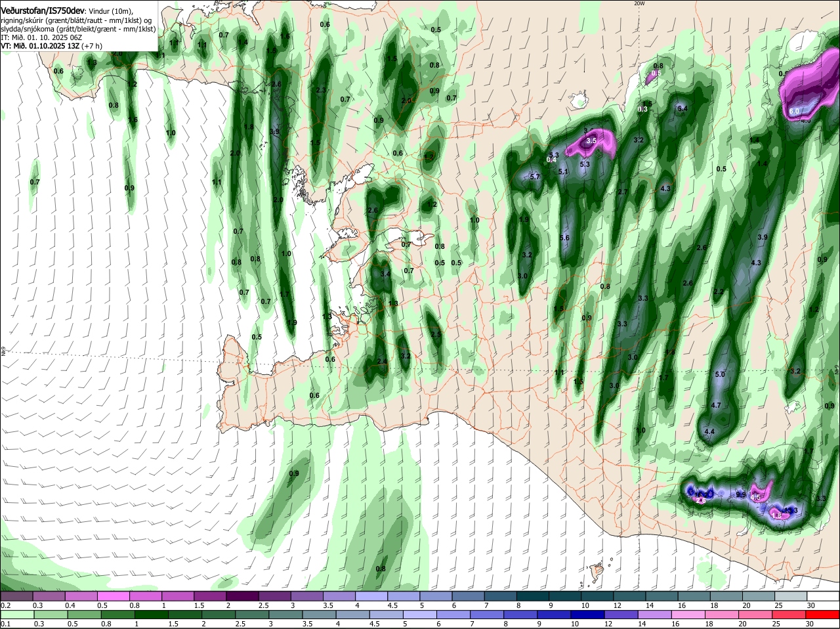Click the 3.5 value inside the pink snow area
This screenshot has height=629, width=840.
[x=591, y=141]
